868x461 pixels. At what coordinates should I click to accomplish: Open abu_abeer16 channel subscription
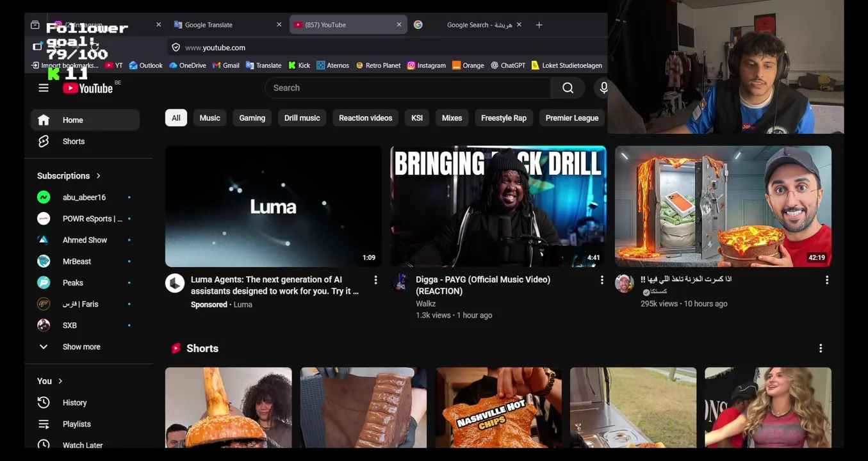click(x=85, y=197)
